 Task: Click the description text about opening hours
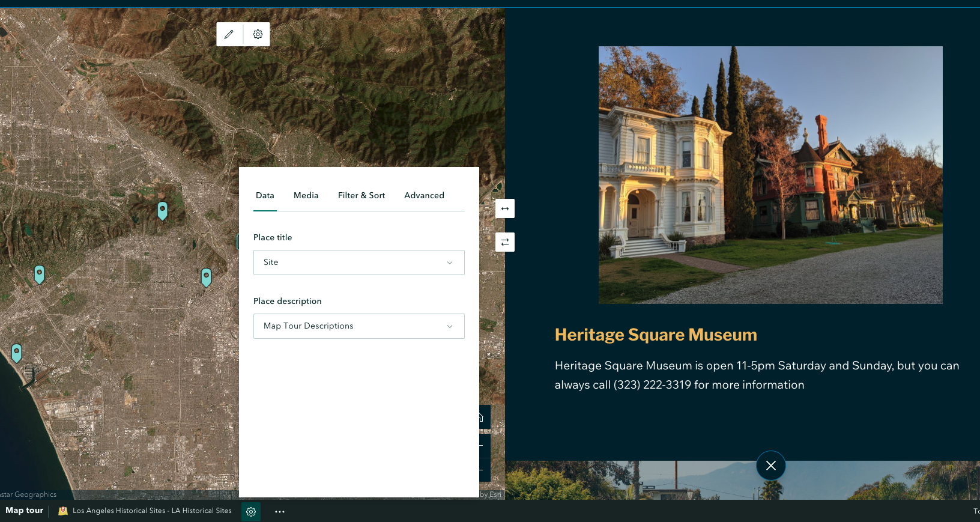click(x=757, y=375)
